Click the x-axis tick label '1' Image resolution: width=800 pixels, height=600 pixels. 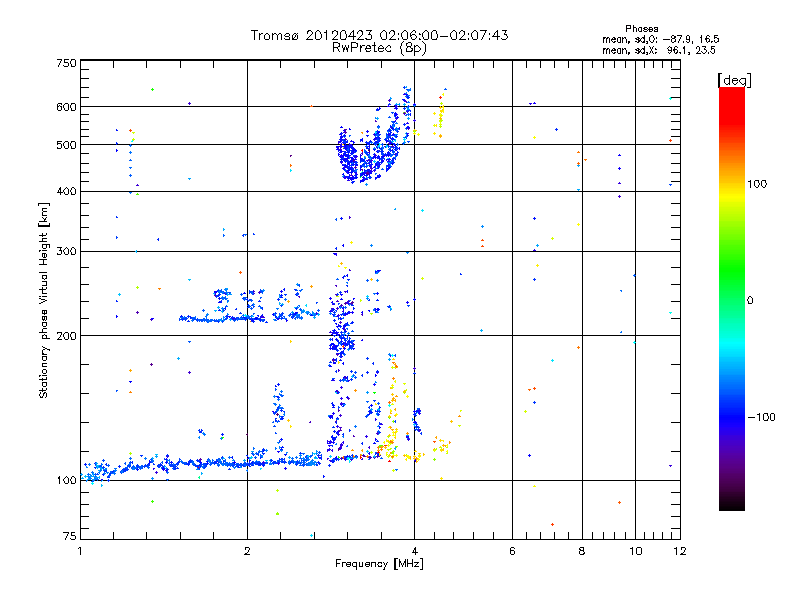(x=80, y=551)
